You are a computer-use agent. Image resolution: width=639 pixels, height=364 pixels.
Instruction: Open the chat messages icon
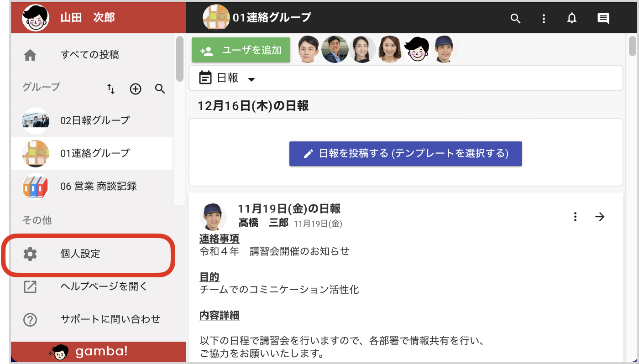(x=603, y=19)
